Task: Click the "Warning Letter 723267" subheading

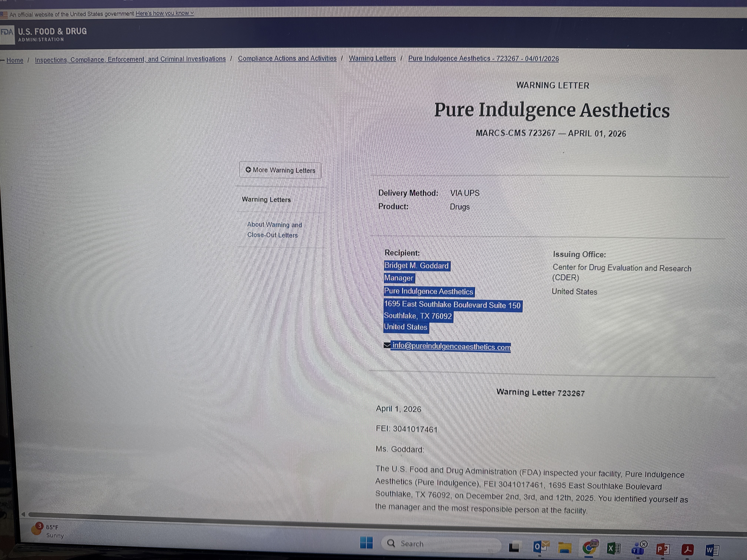Action: (x=540, y=393)
